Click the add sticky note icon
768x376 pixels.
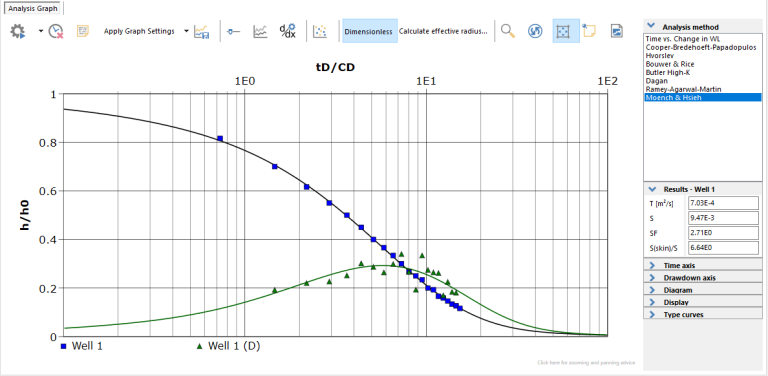(589, 31)
